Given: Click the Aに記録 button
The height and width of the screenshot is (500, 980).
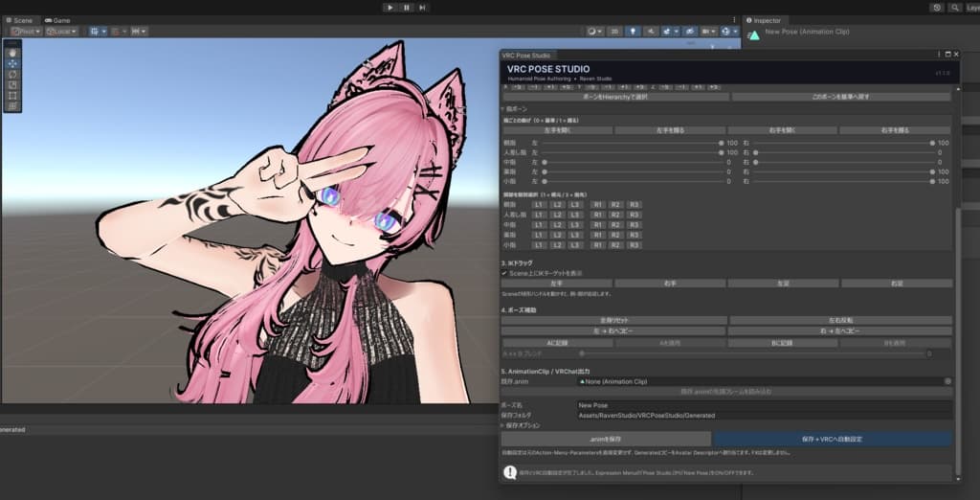Looking at the screenshot, I should coord(558,343).
